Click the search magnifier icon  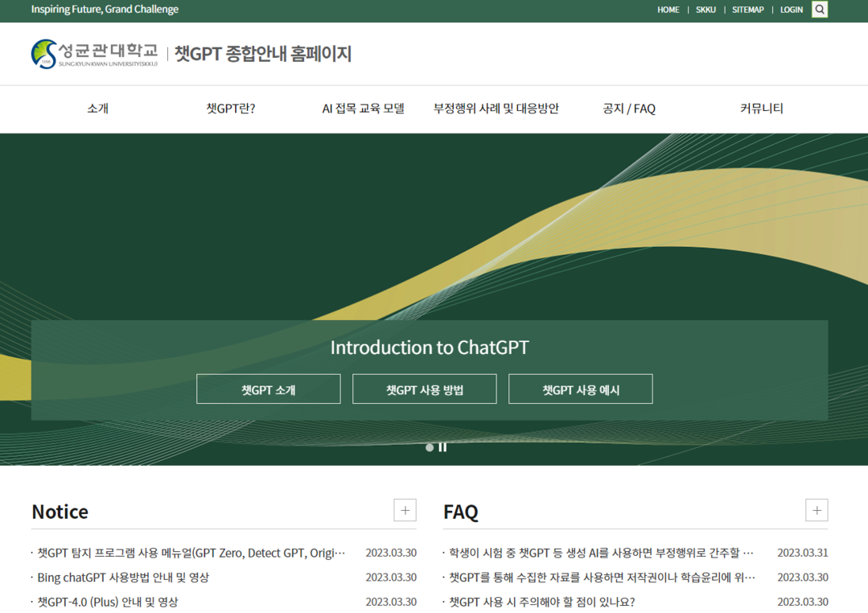(819, 10)
